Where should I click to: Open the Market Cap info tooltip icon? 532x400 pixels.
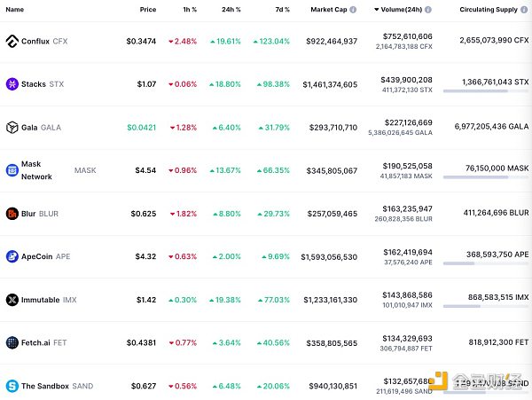pyautogui.click(x=353, y=10)
